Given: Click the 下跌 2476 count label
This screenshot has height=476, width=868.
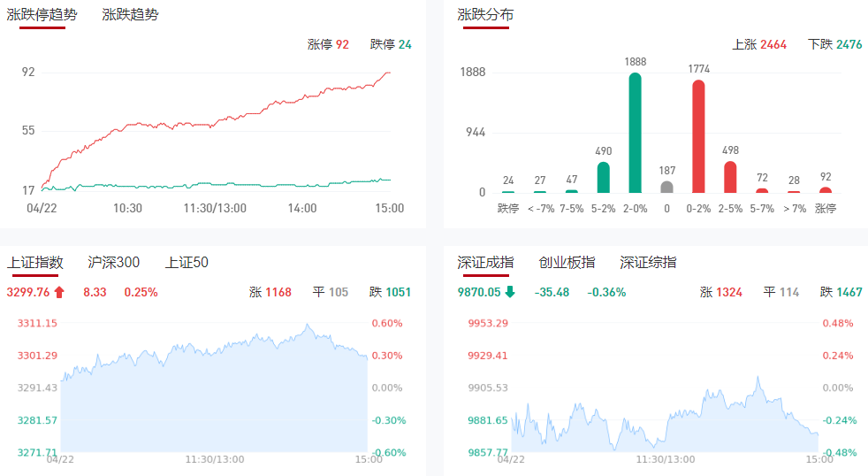Looking at the screenshot, I should [834, 44].
